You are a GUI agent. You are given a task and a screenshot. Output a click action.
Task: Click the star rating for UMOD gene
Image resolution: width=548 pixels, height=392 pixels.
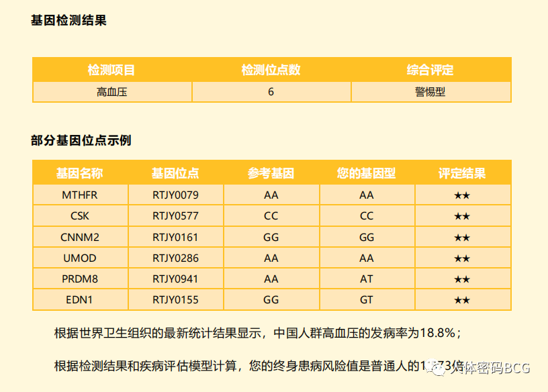[463, 257]
